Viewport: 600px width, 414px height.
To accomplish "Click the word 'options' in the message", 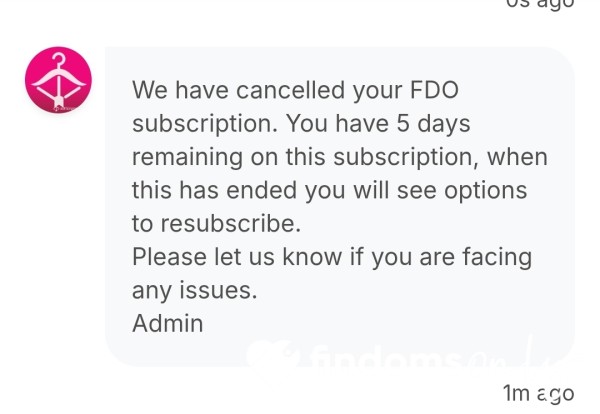I will pos(486,191).
